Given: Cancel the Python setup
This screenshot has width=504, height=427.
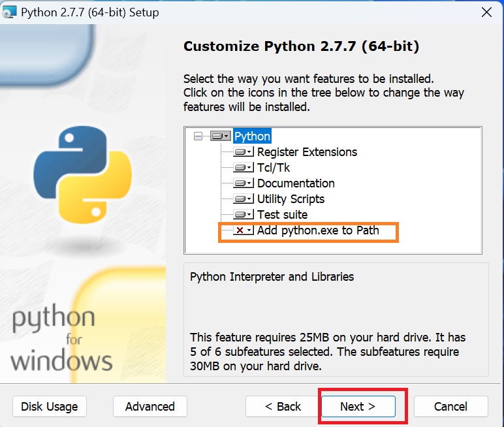Looking at the screenshot, I should (x=451, y=406).
